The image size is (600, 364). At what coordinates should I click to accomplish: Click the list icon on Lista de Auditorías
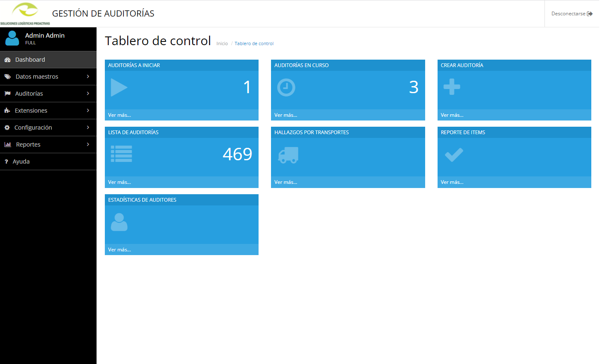pos(121,154)
